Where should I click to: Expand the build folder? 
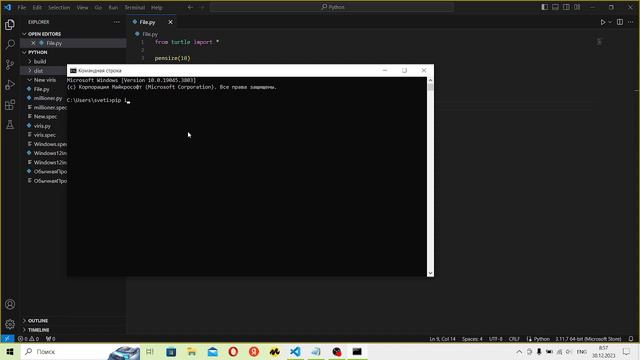point(40,61)
